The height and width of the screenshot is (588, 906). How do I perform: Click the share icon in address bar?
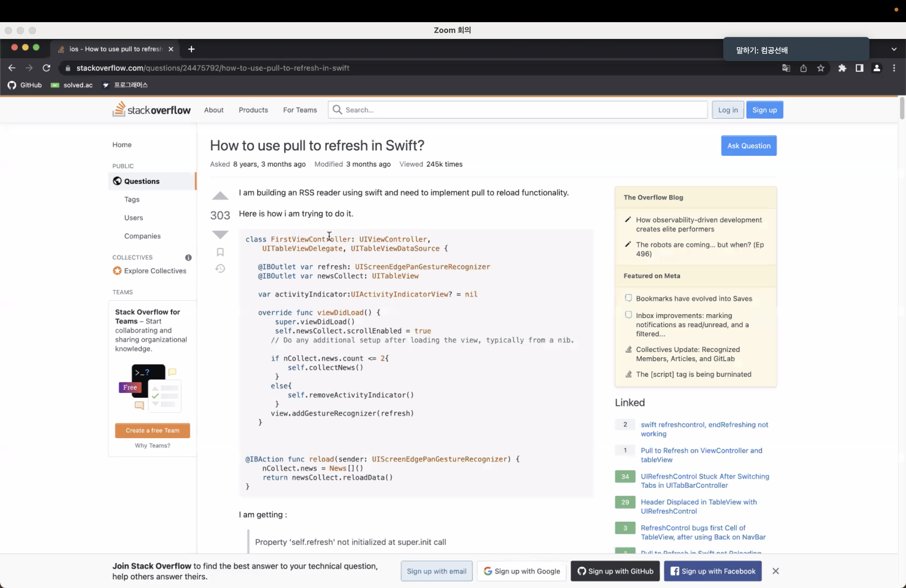[x=803, y=68]
